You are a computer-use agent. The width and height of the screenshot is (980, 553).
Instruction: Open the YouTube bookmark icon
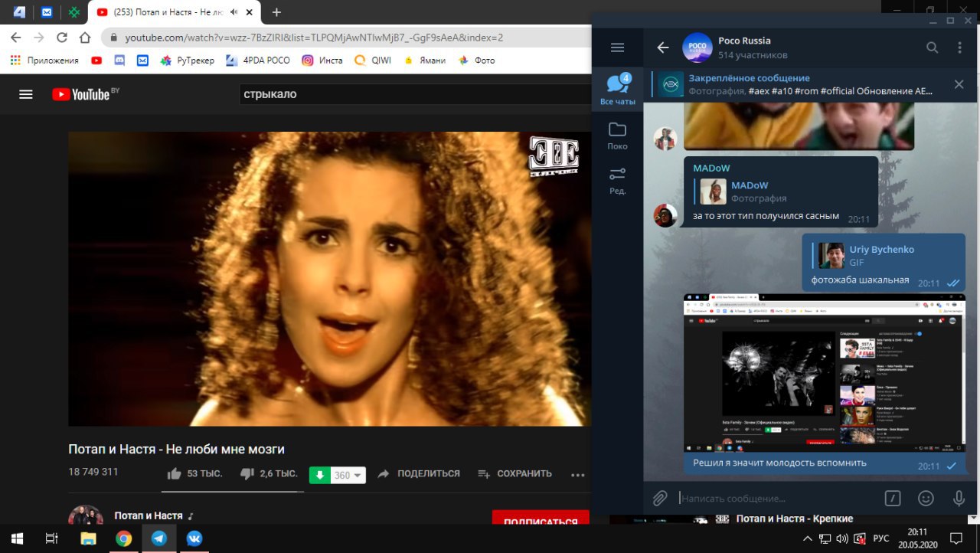(x=96, y=61)
